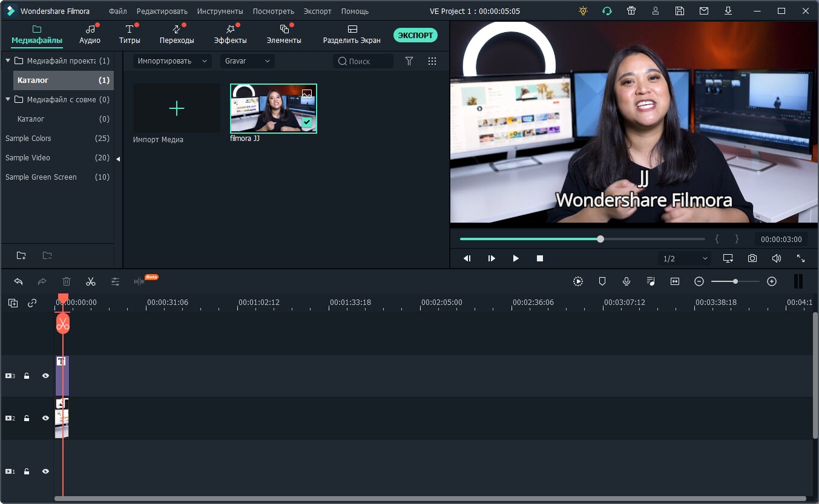
Task: Open the Импортировать dropdown
Action: (x=172, y=61)
